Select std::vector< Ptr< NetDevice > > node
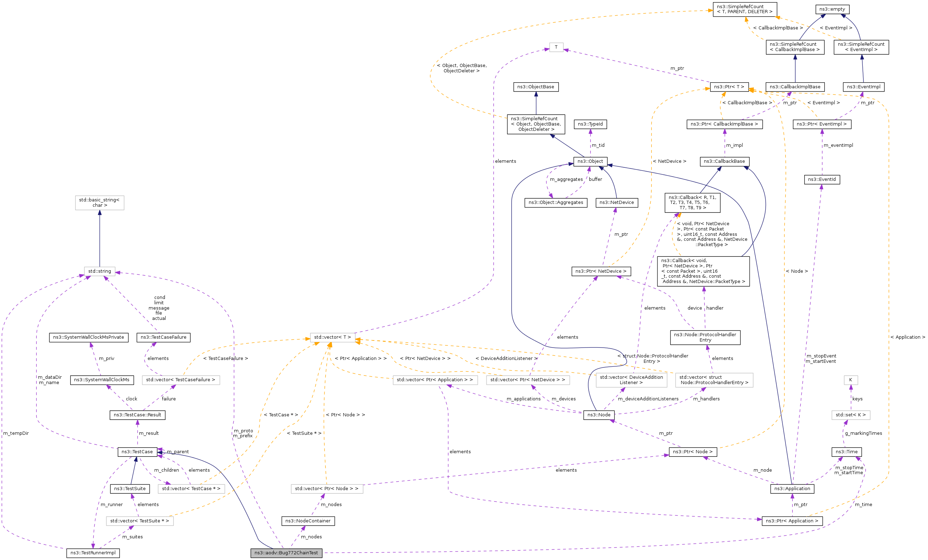928x560 pixels. (528, 379)
